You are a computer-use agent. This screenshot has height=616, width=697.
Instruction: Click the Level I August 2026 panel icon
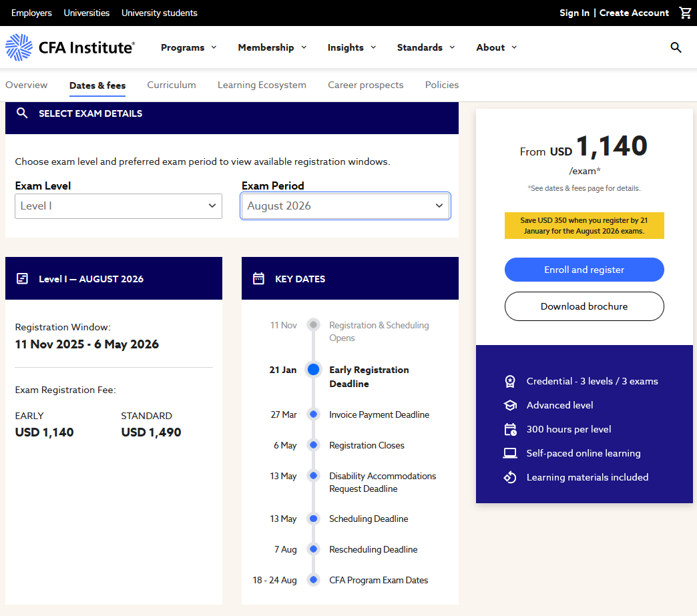[x=22, y=278]
